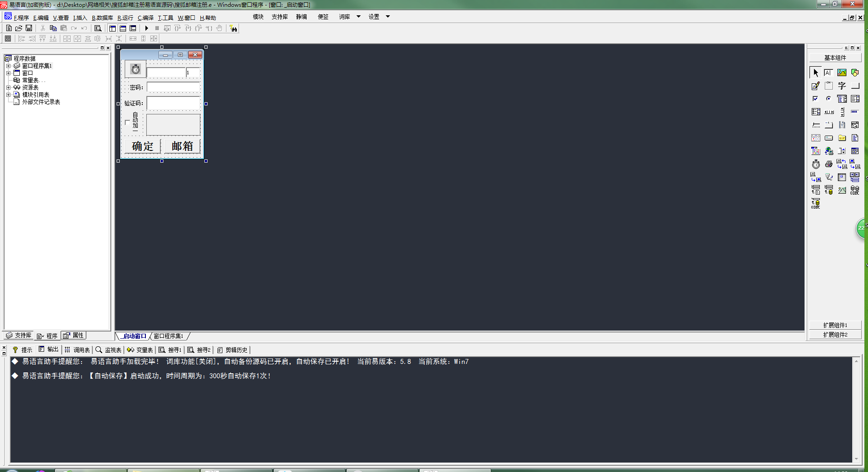Open the C.编译 menu

[x=145, y=18]
